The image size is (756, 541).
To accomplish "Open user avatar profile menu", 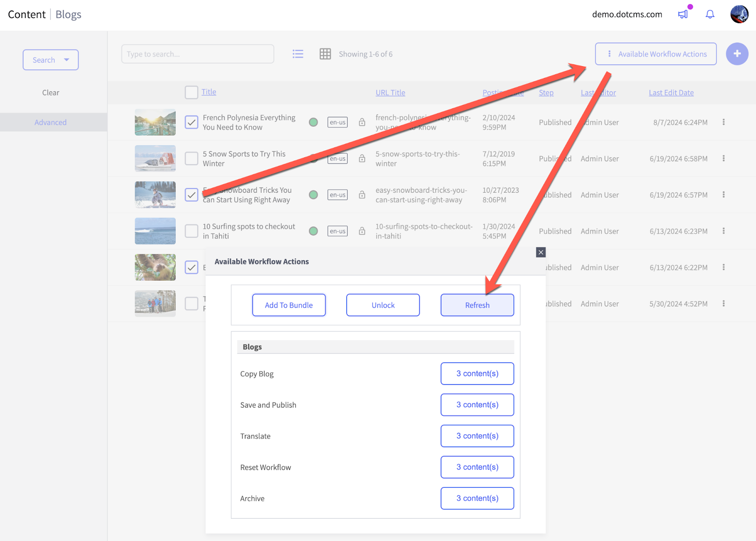I will point(739,14).
